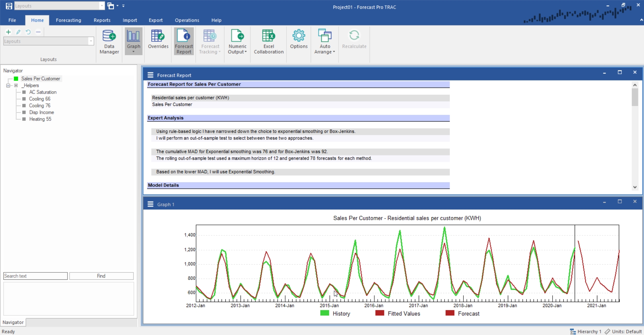The image size is (644, 335).
Task: Click the Forecast red legend swatch
Action: pos(450,313)
